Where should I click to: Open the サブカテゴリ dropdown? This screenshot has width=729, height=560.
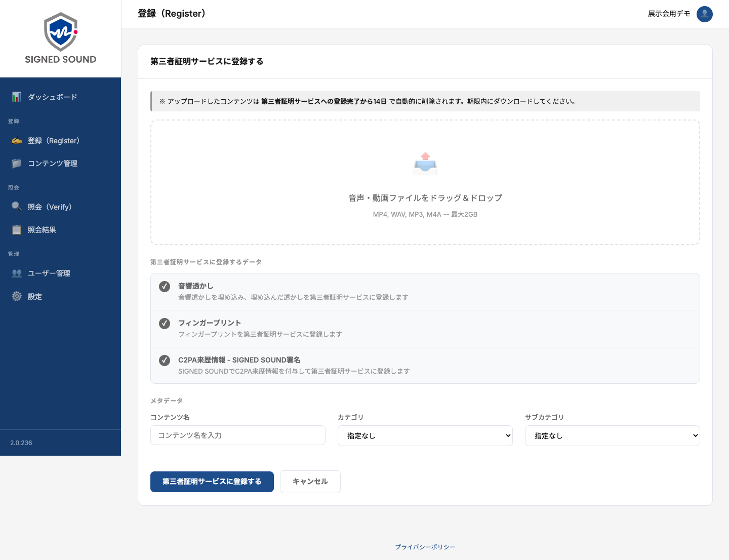coord(613,435)
